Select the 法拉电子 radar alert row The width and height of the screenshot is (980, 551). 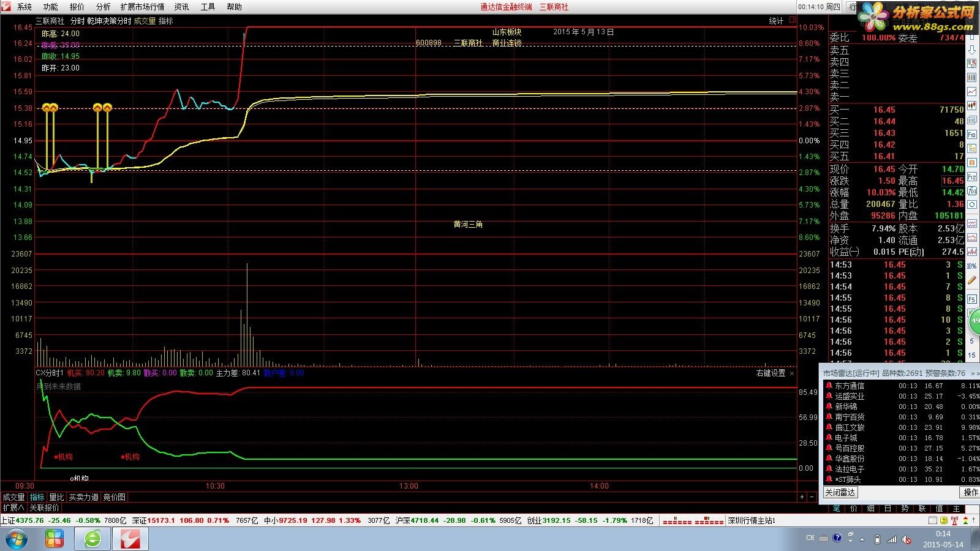click(902, 469)
